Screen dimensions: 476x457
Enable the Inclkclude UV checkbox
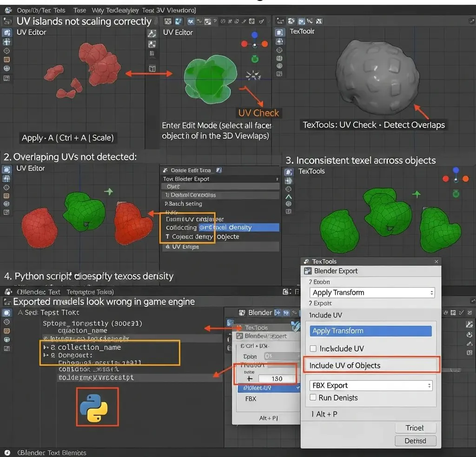(313, 348)
